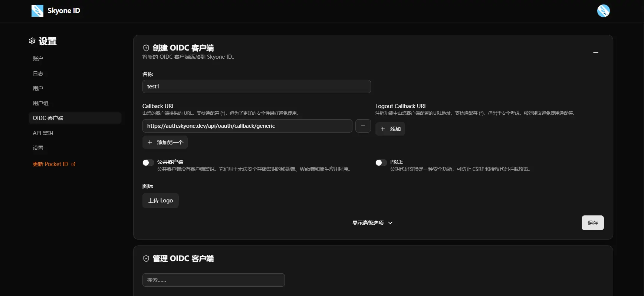
Task: Click 添加另一个 to add another callback
Action: [165, 142]
